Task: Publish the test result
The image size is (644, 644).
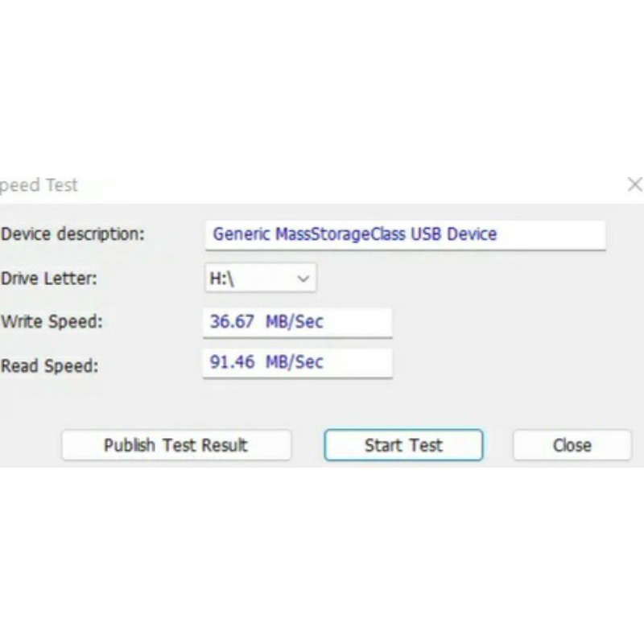Action: coord(175,445)
